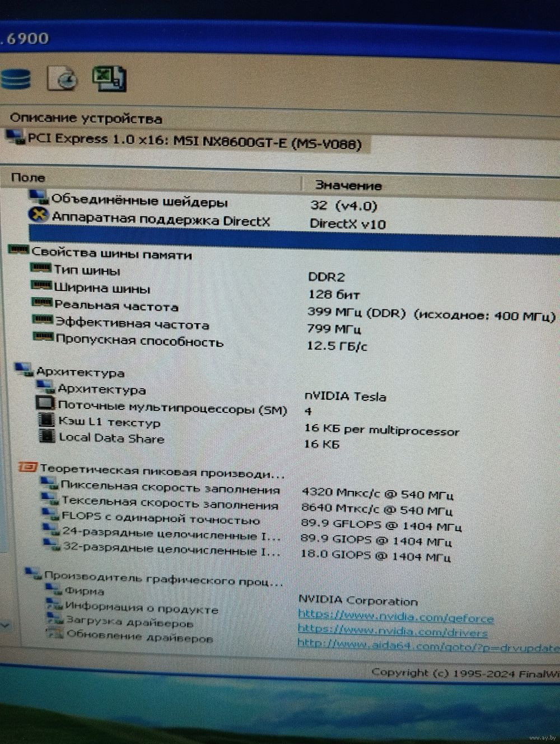
Task: Select the "Local Data Share" row
Action: click(111, 438)
